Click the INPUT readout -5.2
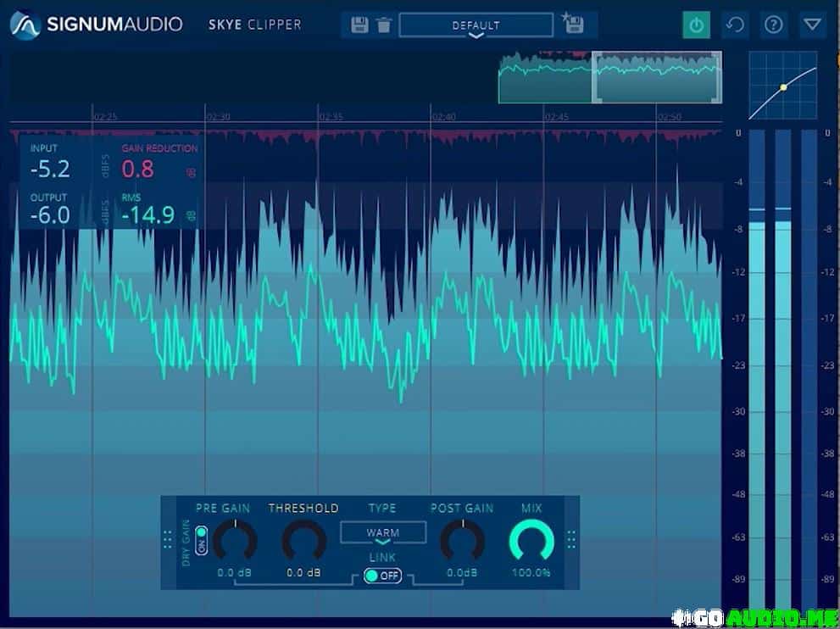This screenshot has width=840, height=629. point(50,170)
